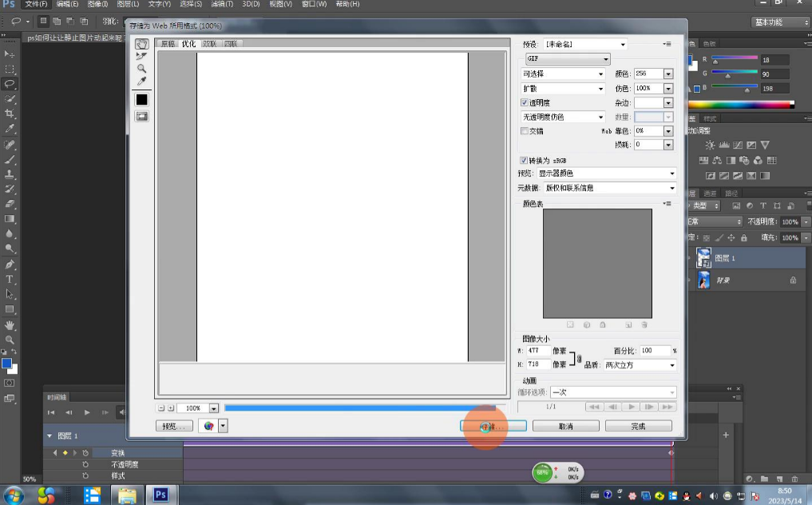Viewport: 812px width, 505px height.
Task: Click the zoom in plus button in dialog
Action: (171, 408)
